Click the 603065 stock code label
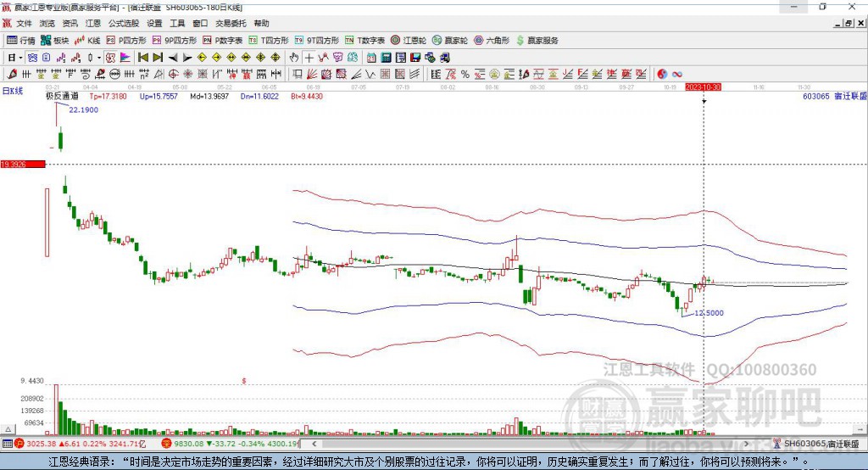This screenshot has height=470, width=868. click(x=816, y=96)
